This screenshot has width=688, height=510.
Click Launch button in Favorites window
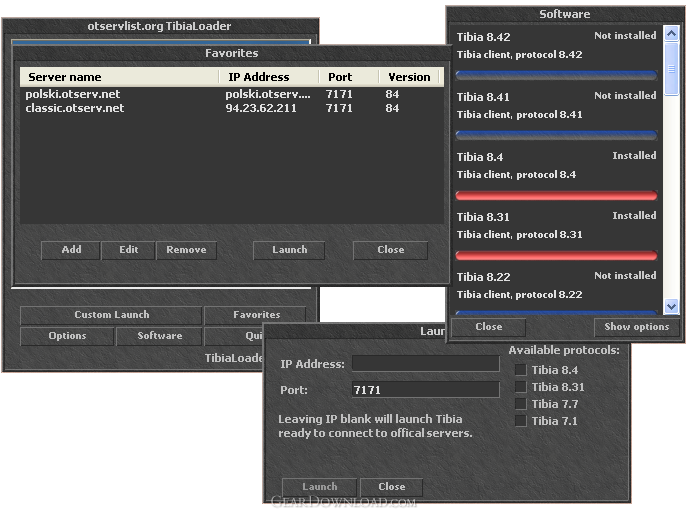[x=289, y=250]
